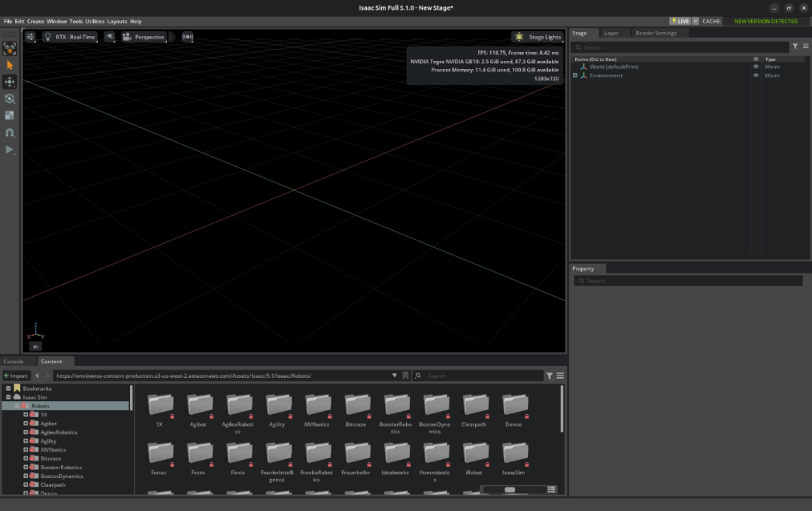The width and height of the screenshot is (812, 511).
Task: Select the arrow selection tool
Action: [x=10, y=65]
